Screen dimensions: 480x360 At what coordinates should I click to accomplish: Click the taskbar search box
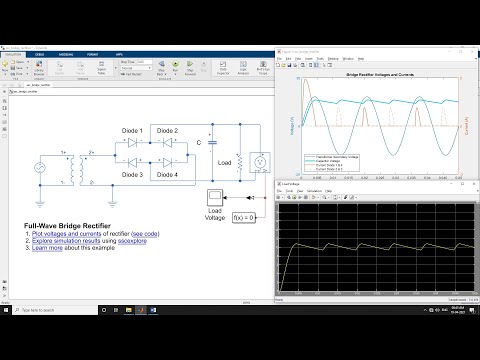pos(55,310)
